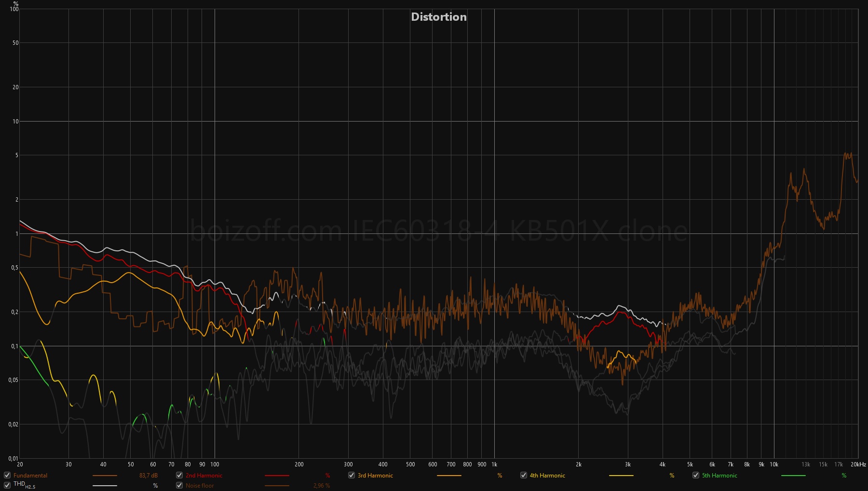The height and width of the screenshot is (491, 868).
Task: Click the 2nd Harmonic legend label
Action: [204, 476]
